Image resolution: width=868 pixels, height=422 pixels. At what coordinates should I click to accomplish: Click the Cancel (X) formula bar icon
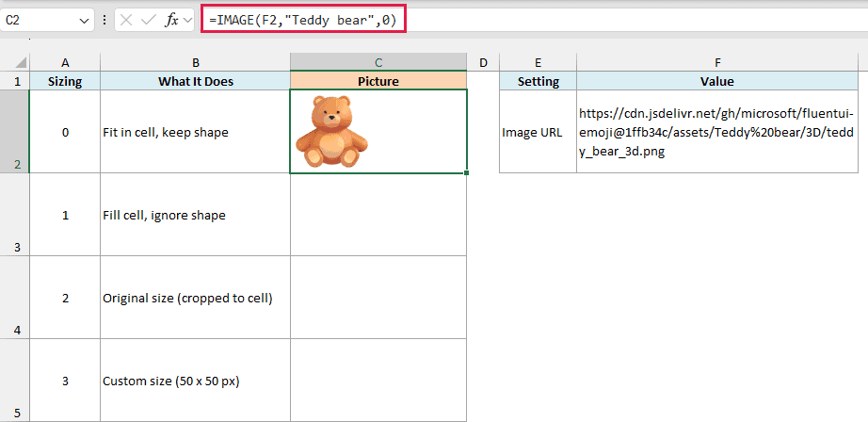pyautogui.click(x=126, y=21)
